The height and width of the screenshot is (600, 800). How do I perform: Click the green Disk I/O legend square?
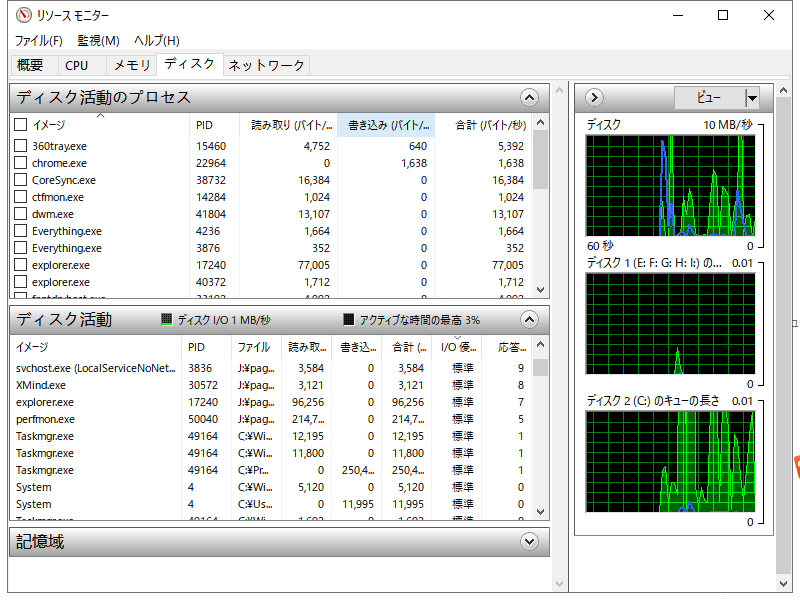pos(167,320)
